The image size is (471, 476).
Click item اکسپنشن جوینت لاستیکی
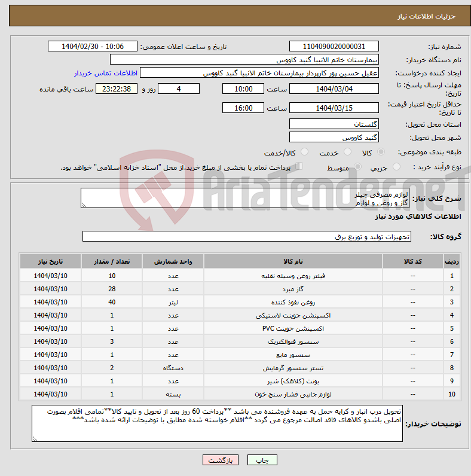click(293, 315)
